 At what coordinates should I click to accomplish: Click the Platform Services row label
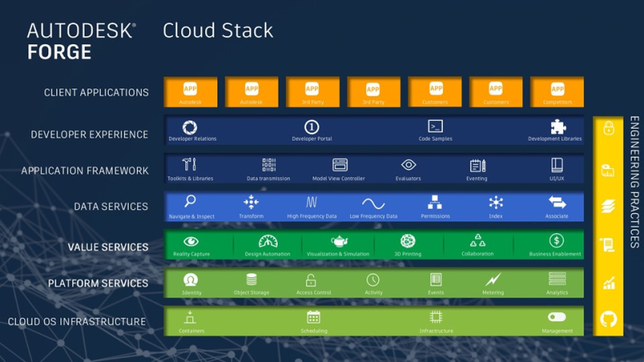coord(98,283)
